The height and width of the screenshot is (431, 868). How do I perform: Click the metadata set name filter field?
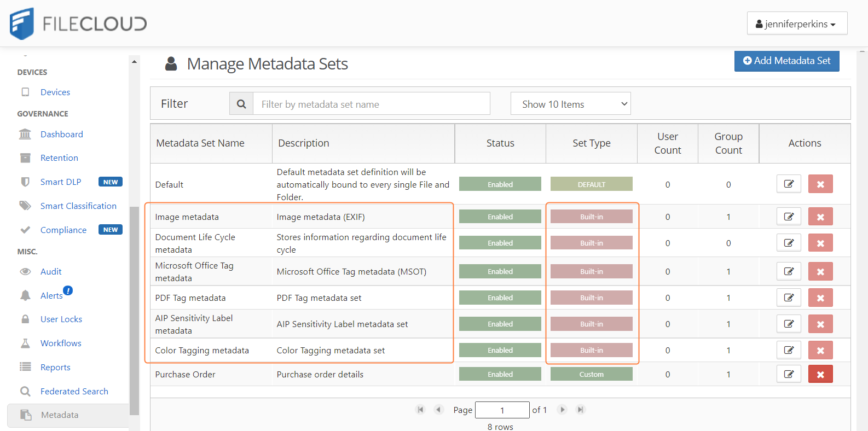tap(371, 104)
